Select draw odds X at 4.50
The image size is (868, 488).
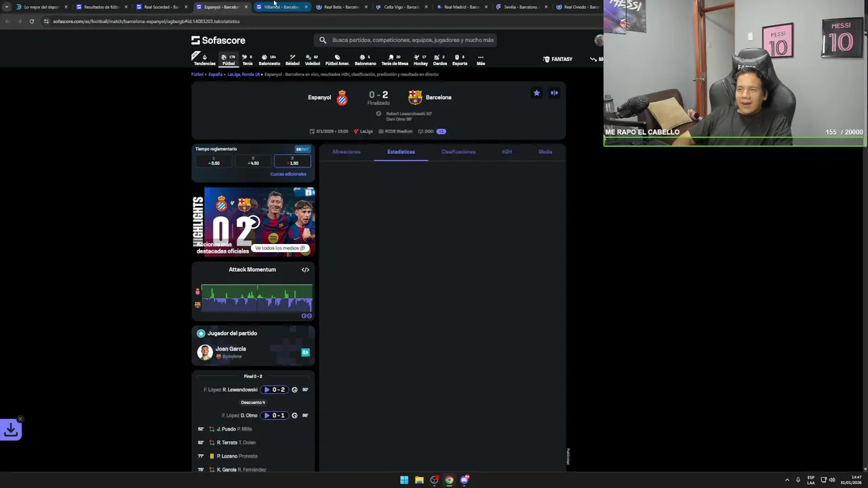253,161
